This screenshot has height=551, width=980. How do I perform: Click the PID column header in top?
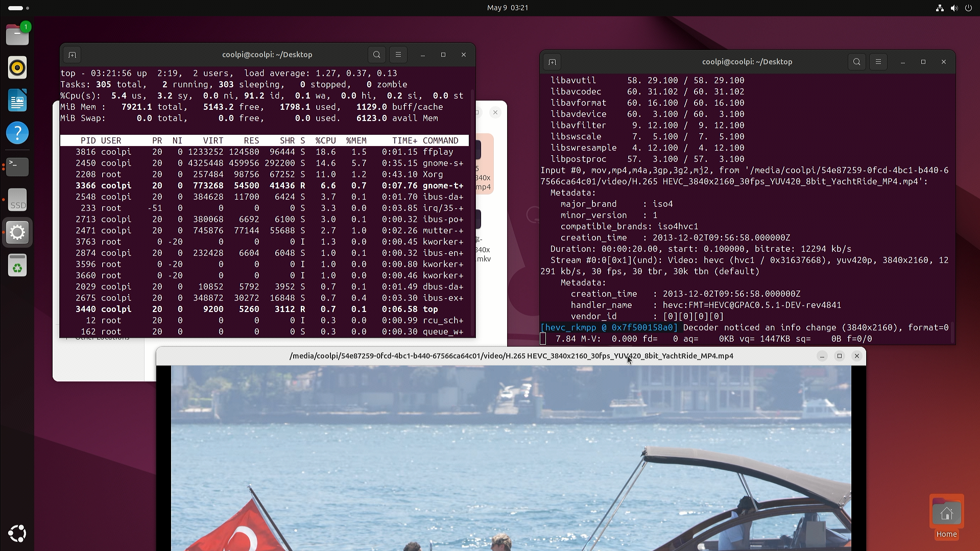[x=88, y=140]
